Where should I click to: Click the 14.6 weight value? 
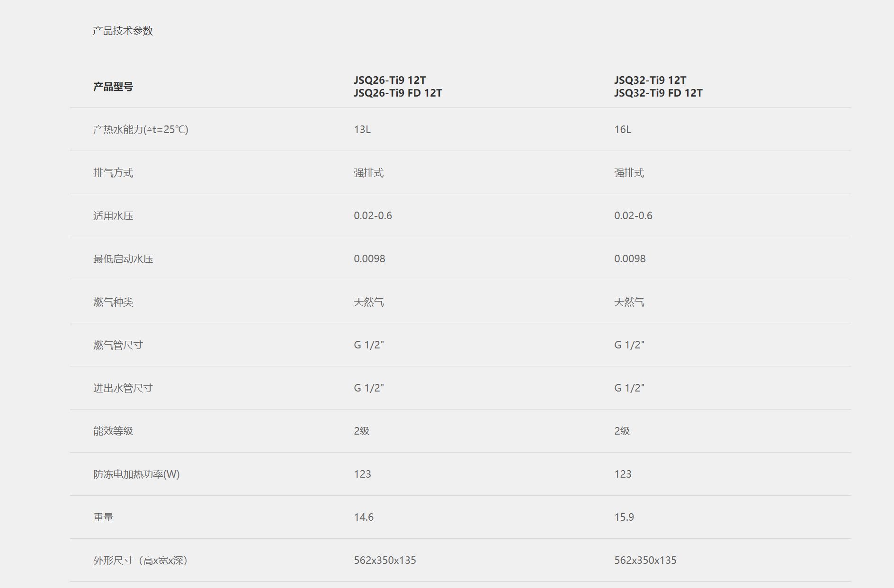[x=364, y=517]
